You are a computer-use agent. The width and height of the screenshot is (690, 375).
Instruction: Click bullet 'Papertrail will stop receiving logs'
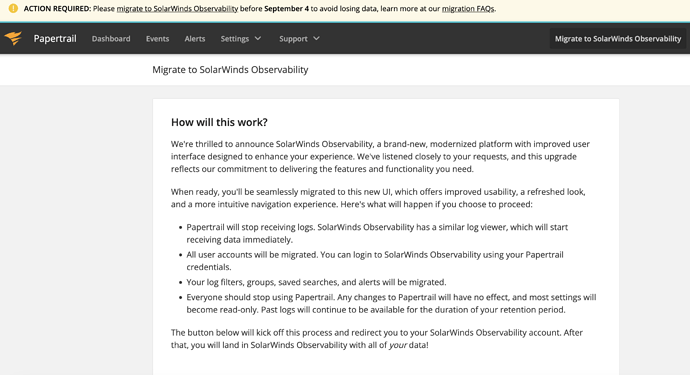click(377, 233)
